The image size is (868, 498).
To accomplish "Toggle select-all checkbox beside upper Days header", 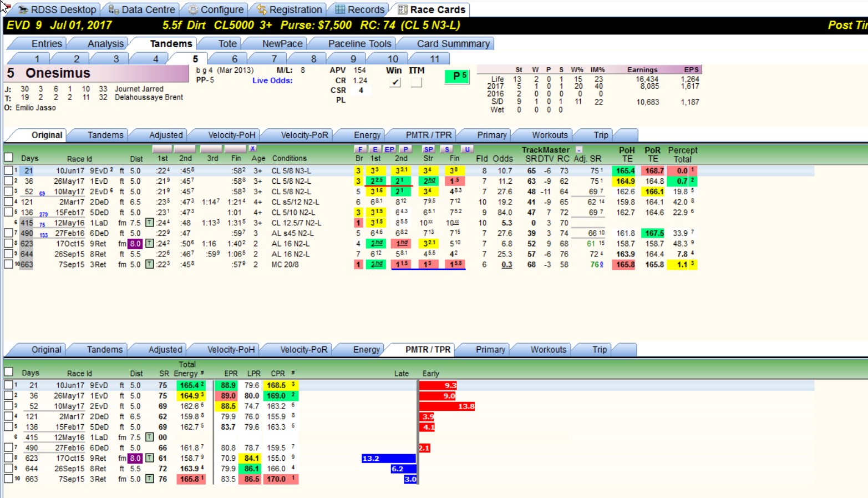I will [x=8, y=157].
